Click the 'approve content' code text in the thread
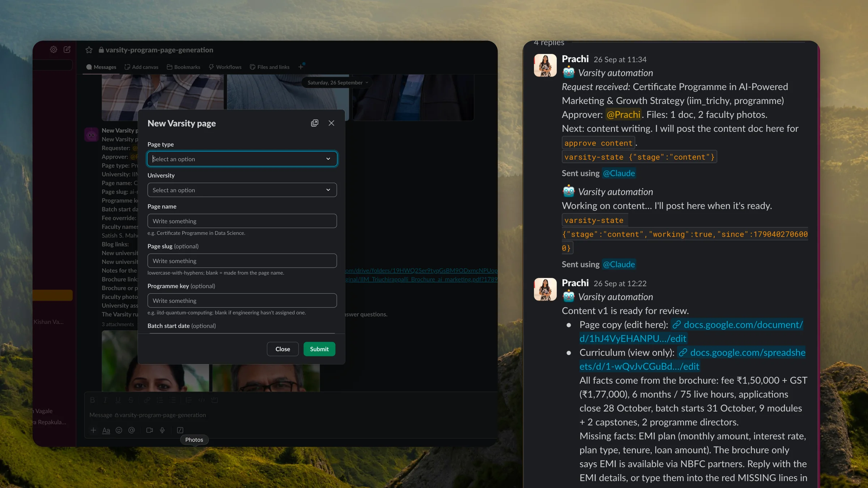This screenshot has height=488, width=868. pos(599,143)
